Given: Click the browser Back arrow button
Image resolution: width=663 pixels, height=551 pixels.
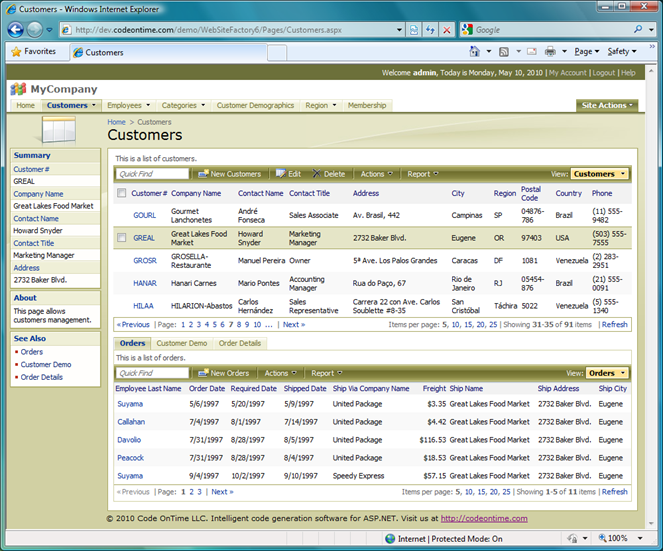Looking at the screenshot, I should point(16,30).
